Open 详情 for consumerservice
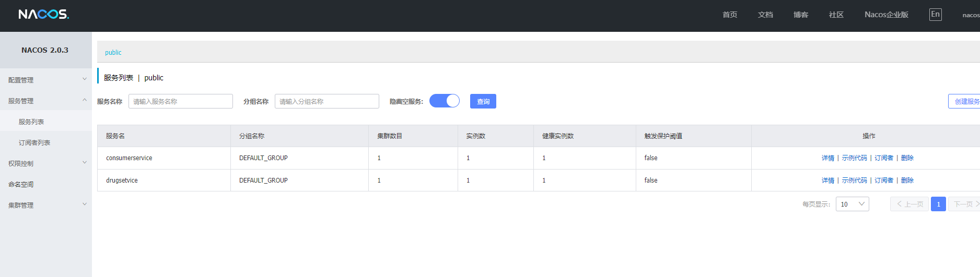Screen dimensions: 980x277 pyautogui.click(x=827, y=158)
